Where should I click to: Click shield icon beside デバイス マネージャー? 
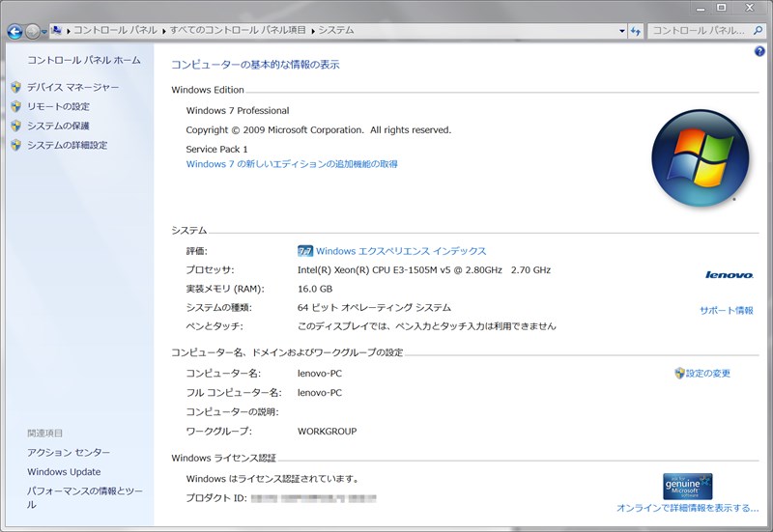pyautogui.click(x=15, y=87)
